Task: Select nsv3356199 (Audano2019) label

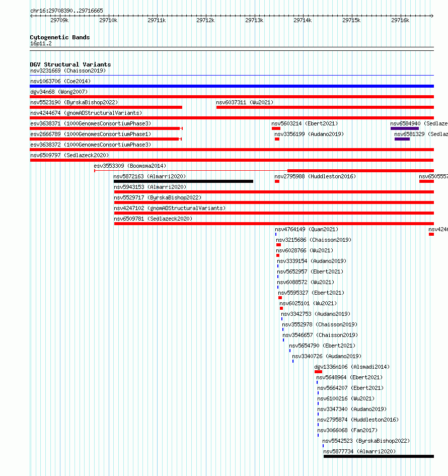Action: click(309, 134)
